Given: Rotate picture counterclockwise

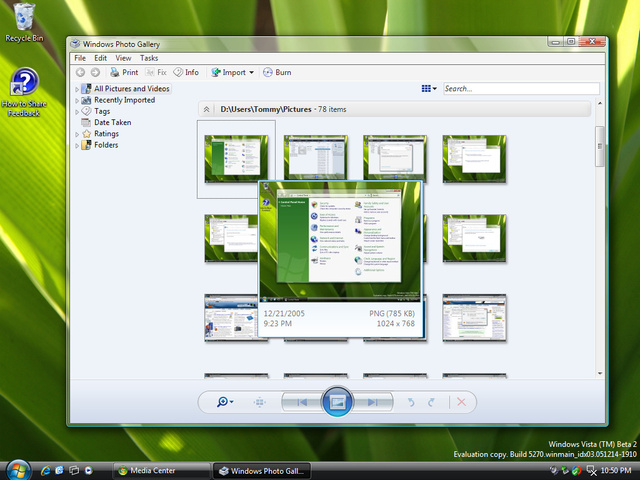Looking at the screenshot, I should (411, 402).
